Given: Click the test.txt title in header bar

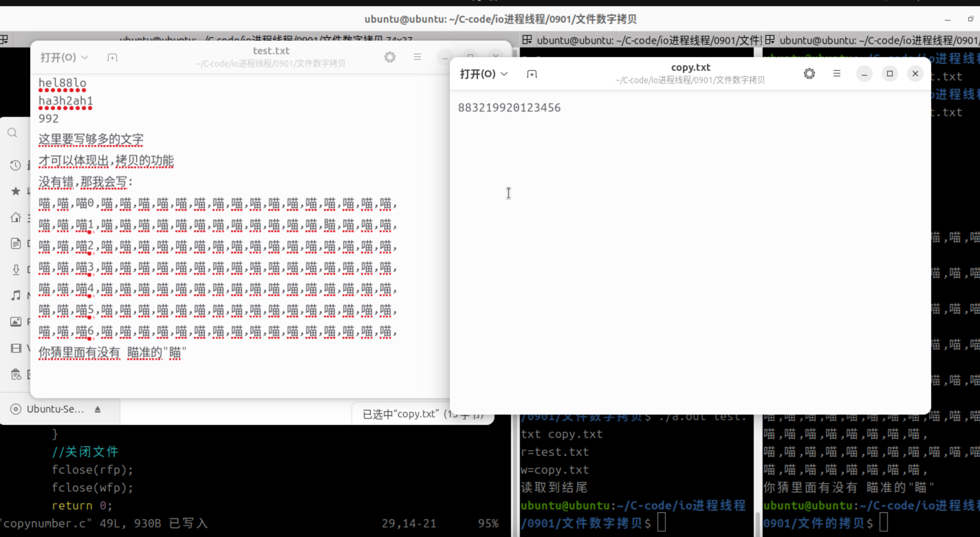Looking at the screenshot, I should 271,51.
